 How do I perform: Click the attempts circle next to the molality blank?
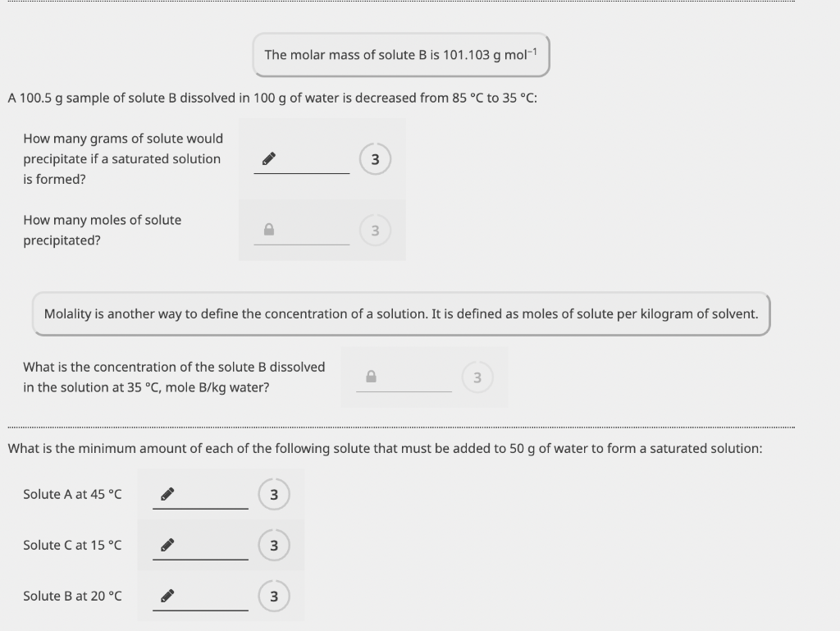coord(477,375)
